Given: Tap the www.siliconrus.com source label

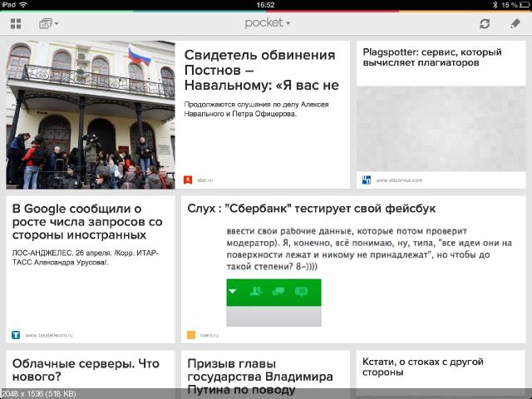Looking at the screenshot, I should click(x=399, y=180).
